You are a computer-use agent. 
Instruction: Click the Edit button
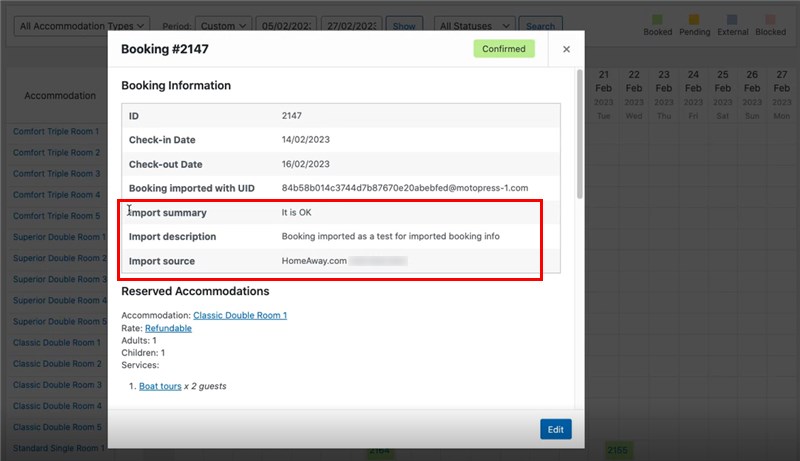tap(556, 429)
